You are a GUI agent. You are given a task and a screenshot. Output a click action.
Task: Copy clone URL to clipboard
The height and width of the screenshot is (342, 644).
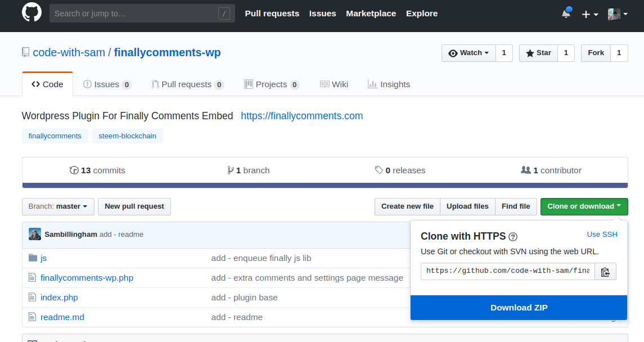click(x=605, y=272)
